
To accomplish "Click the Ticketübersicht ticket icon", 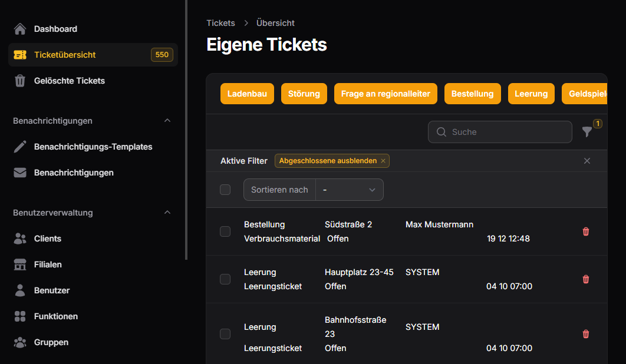I will (20, 55).
